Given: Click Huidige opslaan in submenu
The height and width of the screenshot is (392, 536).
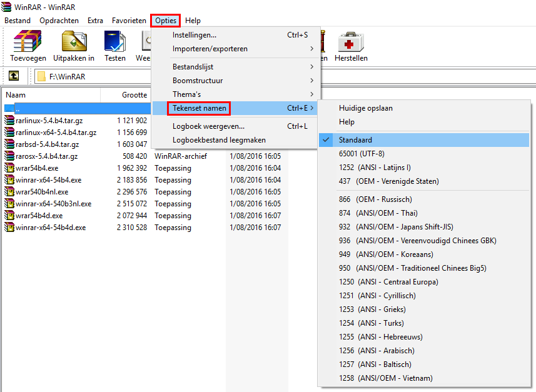Looking at the screenshot, I should point(424,108).
